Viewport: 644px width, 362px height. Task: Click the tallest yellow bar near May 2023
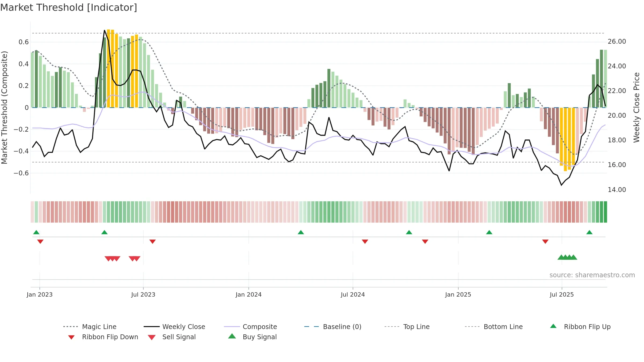click(x=108, y=68)
